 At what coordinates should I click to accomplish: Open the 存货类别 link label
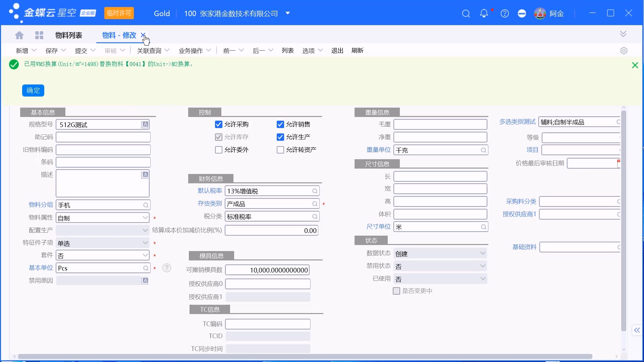pyautogui.click(x=210, y=203)
